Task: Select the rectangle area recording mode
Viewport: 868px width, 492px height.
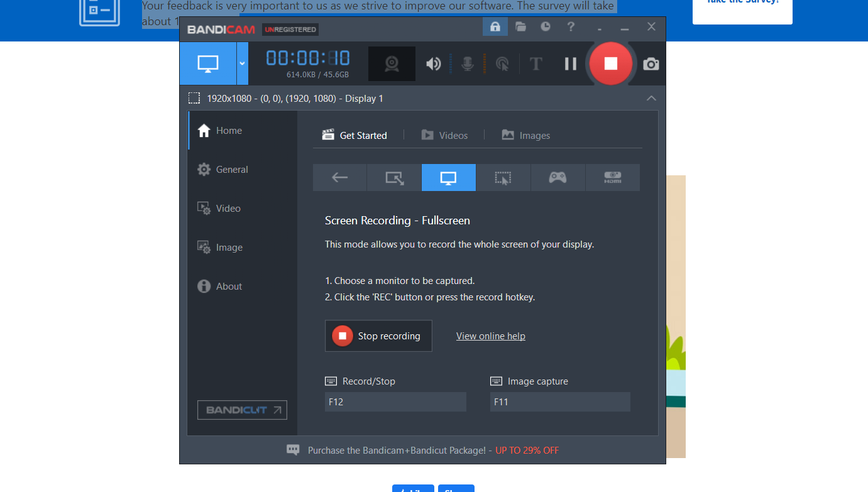Action: [394, 177]
